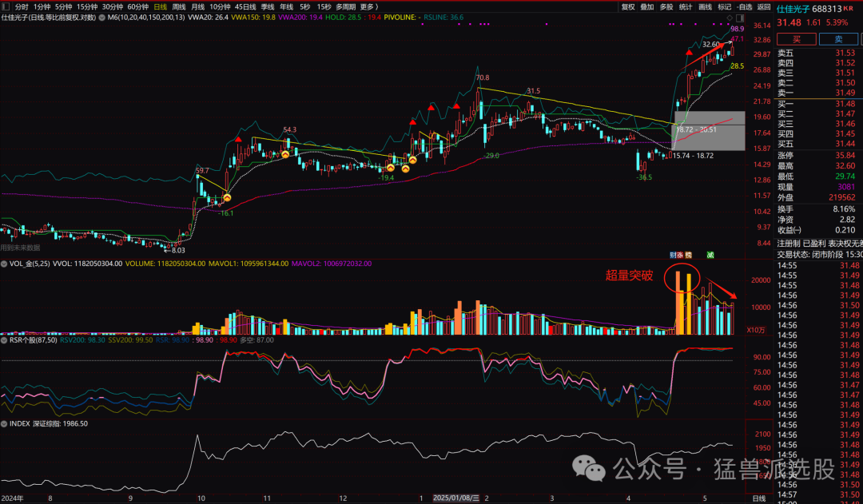Switch to 月线 monthly chart

pos(197,7)
